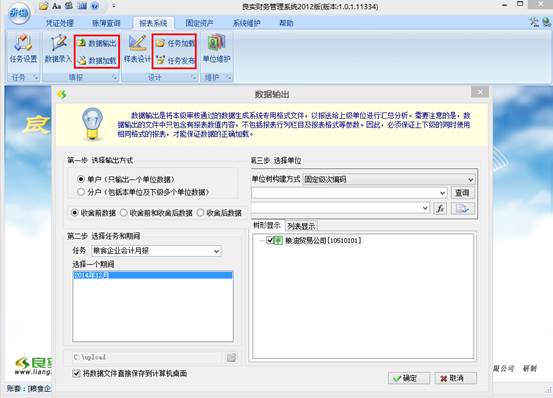
Task: Open the 任务设置 ribbon icon
Action: 23,49
